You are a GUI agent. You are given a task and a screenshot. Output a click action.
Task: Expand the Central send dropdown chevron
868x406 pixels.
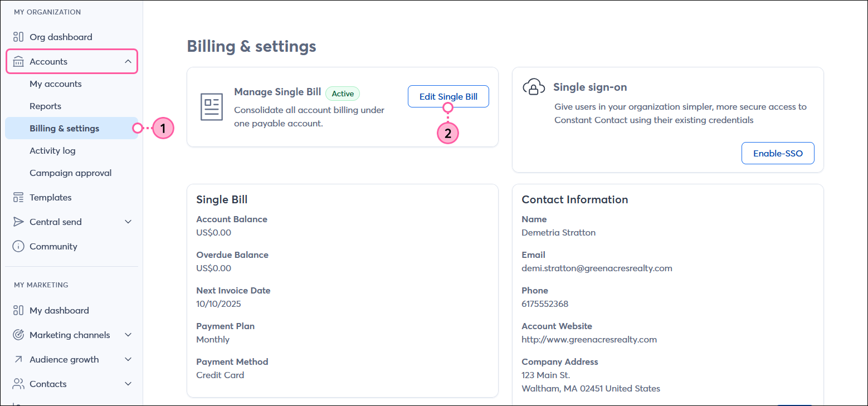pos(128,222)
